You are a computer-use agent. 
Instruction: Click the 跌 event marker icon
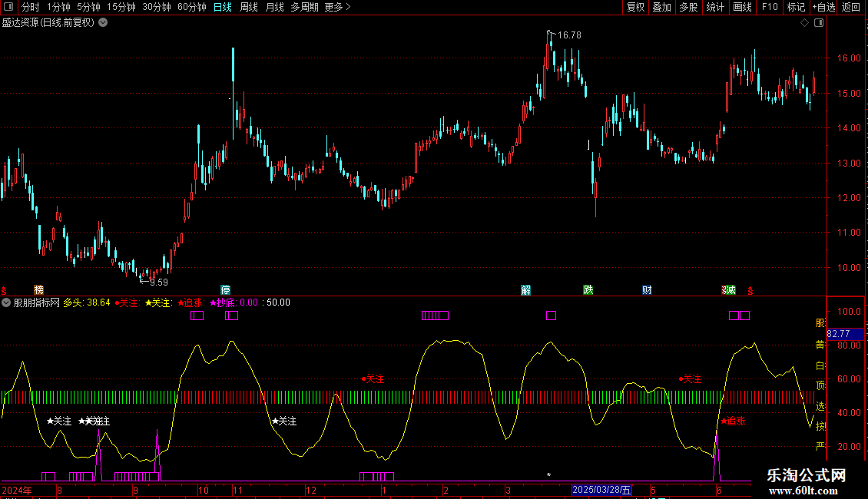pos(588,290)
